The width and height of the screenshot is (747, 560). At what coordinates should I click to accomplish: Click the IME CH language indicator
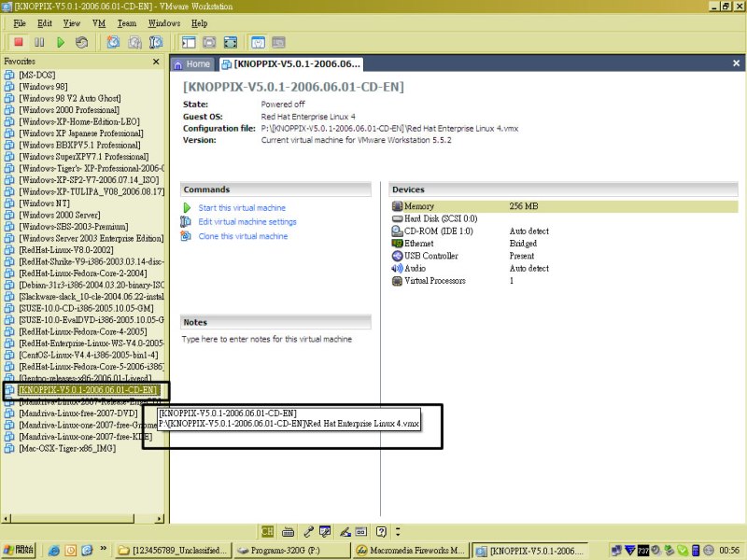point(267,531)
